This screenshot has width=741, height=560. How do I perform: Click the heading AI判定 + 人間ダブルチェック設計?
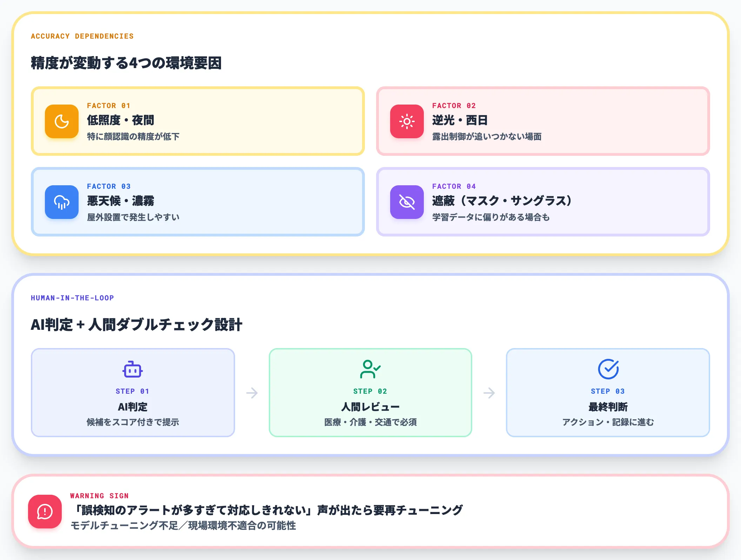[x=136, y=325]
